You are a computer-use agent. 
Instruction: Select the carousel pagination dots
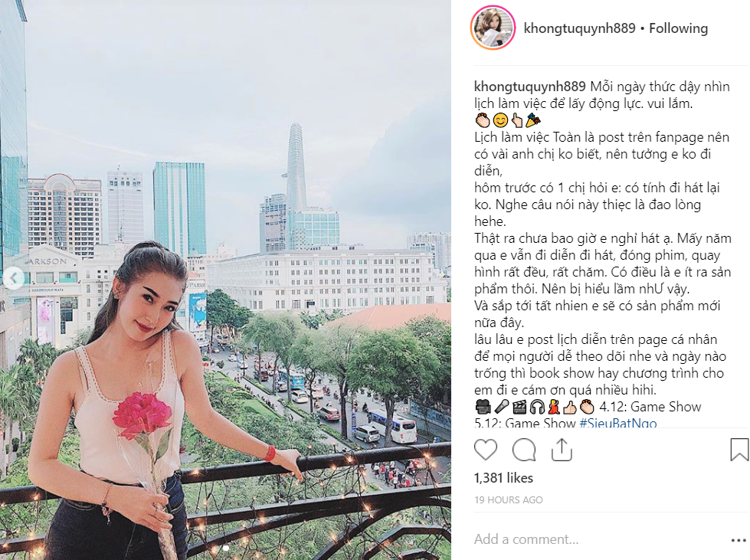coord(225,549)
